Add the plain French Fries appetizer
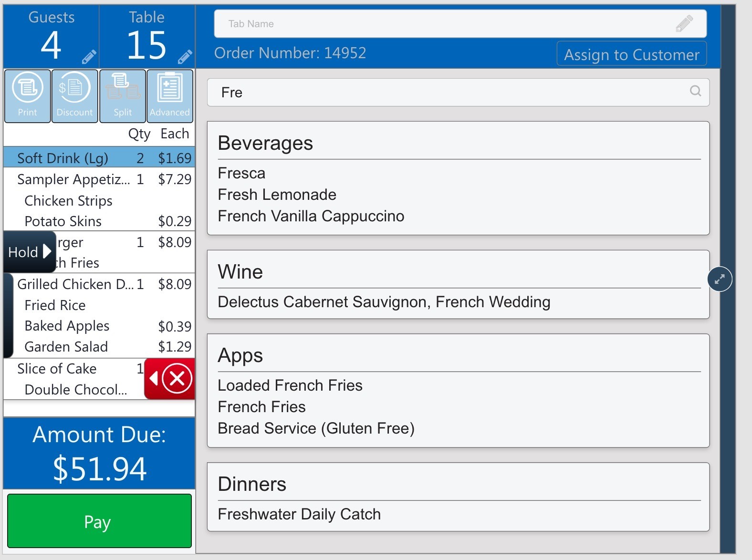 [x=261, y=407]
